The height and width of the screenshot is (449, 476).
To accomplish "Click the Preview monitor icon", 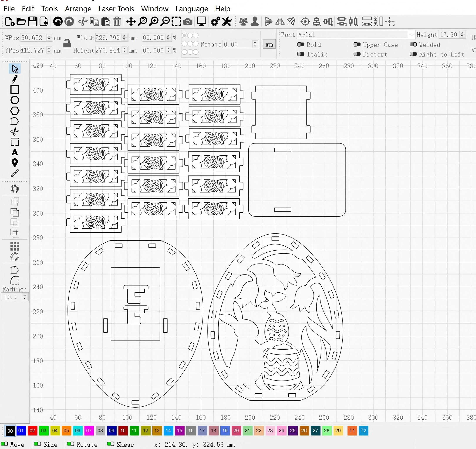I will pos(201,22).
